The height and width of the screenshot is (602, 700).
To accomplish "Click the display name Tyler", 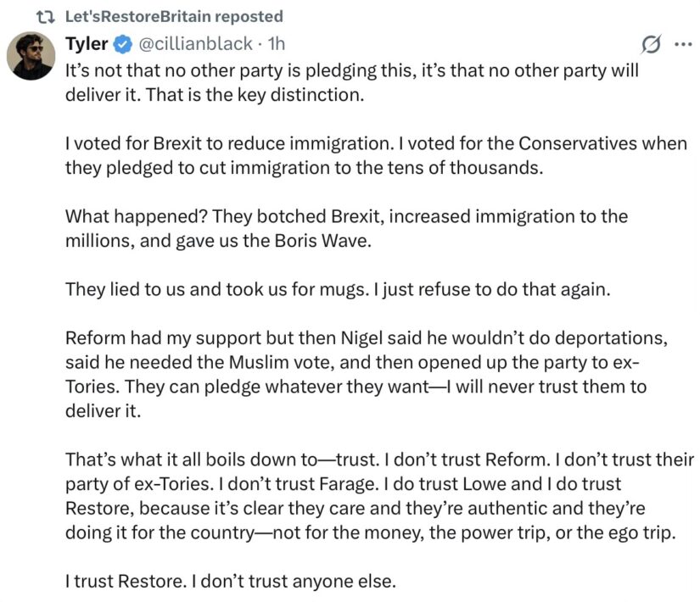I will coord(87,44).
